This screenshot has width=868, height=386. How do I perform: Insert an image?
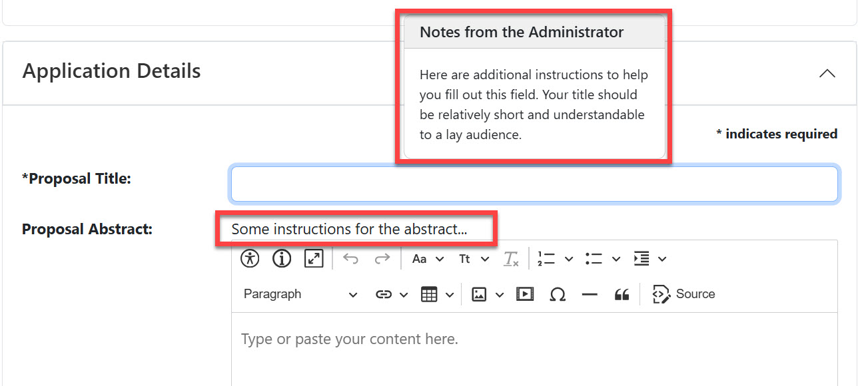[x=479, y=294]
